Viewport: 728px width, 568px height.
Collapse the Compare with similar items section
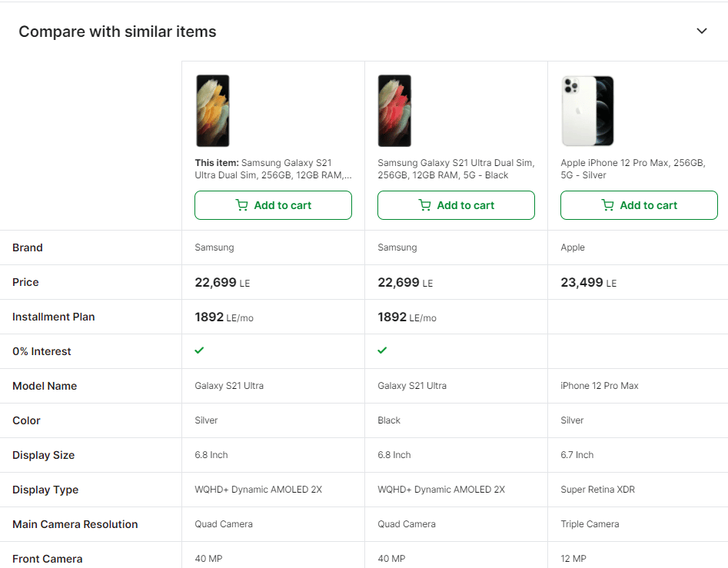pos(701,32)
